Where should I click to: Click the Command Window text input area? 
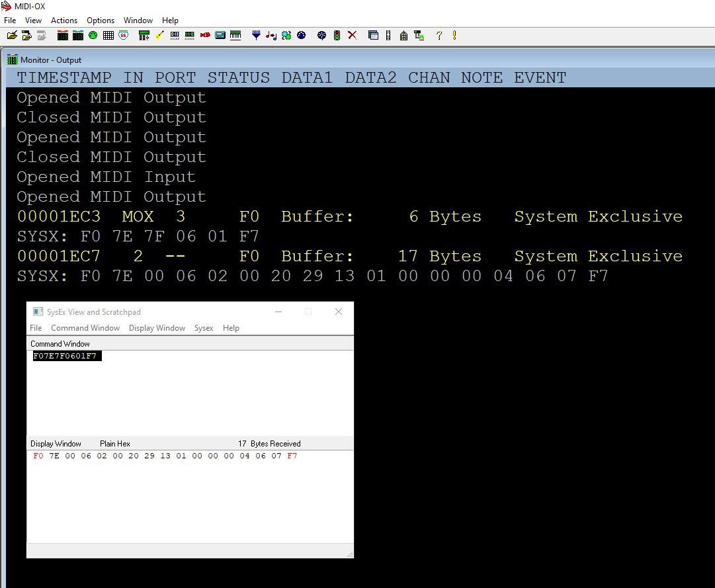point(190,394)
